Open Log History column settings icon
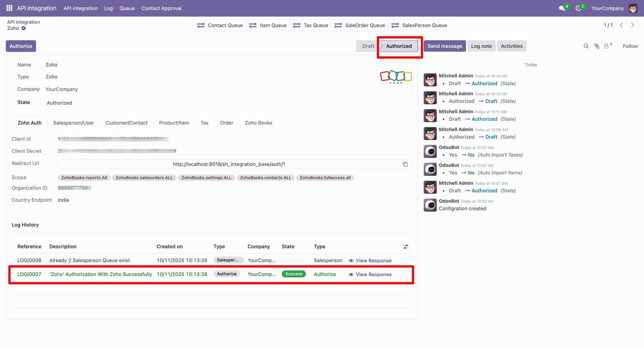The width and height of the screenshot is (644, 348). coord(406,247)
